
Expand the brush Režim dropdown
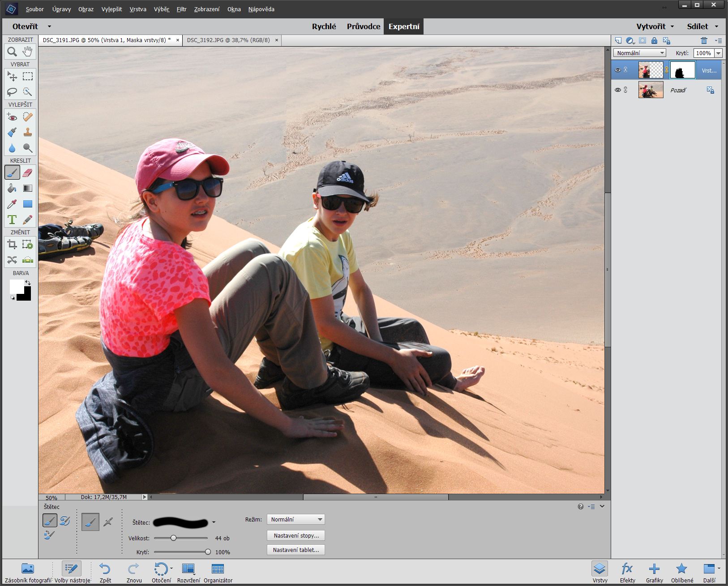point(295,519)
